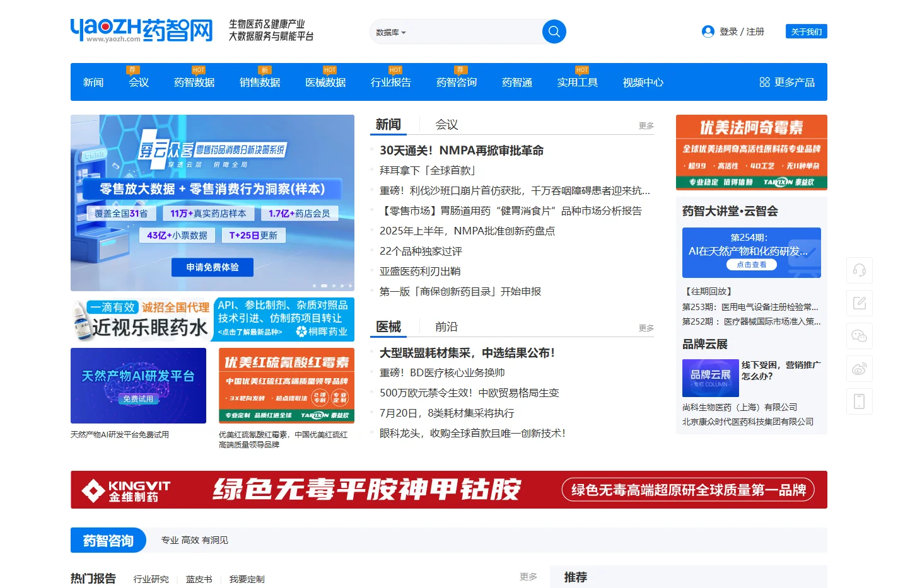Open headline 大型联盟耗材集采，中选结果公布！
The height and width of the screenshot is (588, 898).
[x=467, y=353]
